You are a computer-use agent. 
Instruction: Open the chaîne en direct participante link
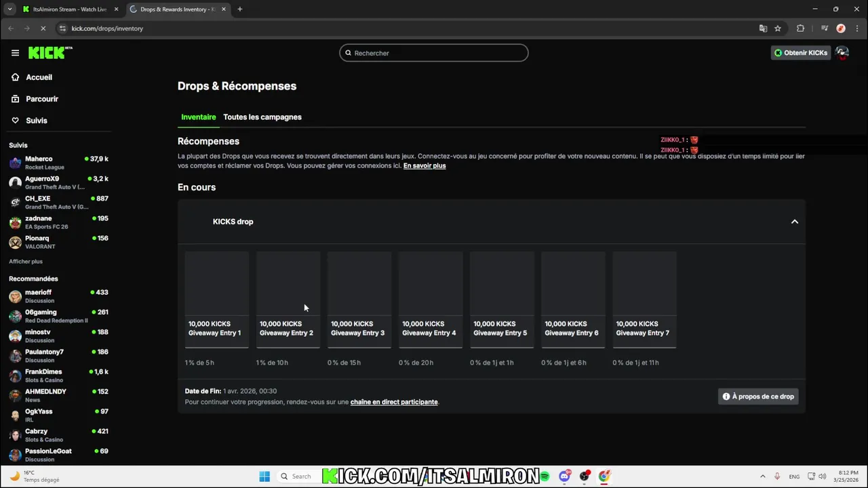tap(394, 402)
